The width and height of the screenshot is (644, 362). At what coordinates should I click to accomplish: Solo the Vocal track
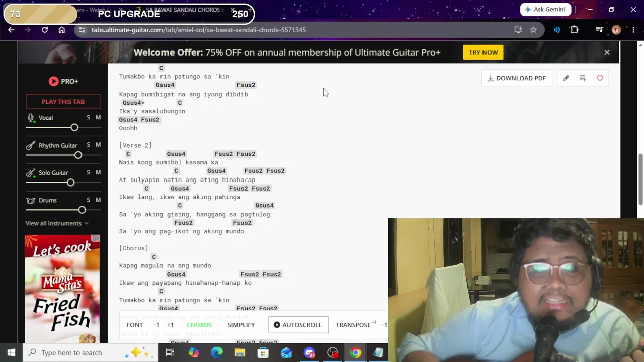point(88,118)
